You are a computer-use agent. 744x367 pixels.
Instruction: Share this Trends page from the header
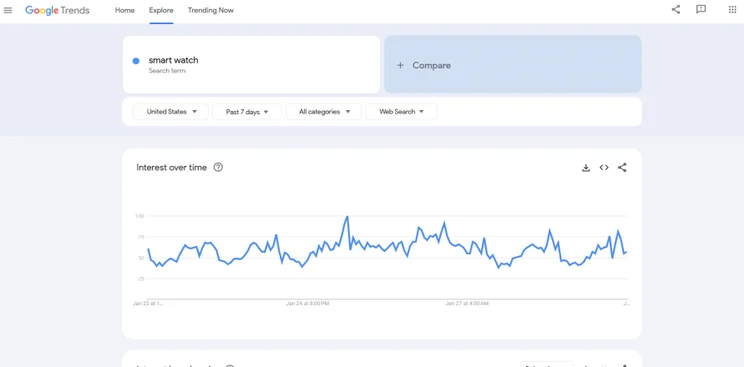(676, 9)
